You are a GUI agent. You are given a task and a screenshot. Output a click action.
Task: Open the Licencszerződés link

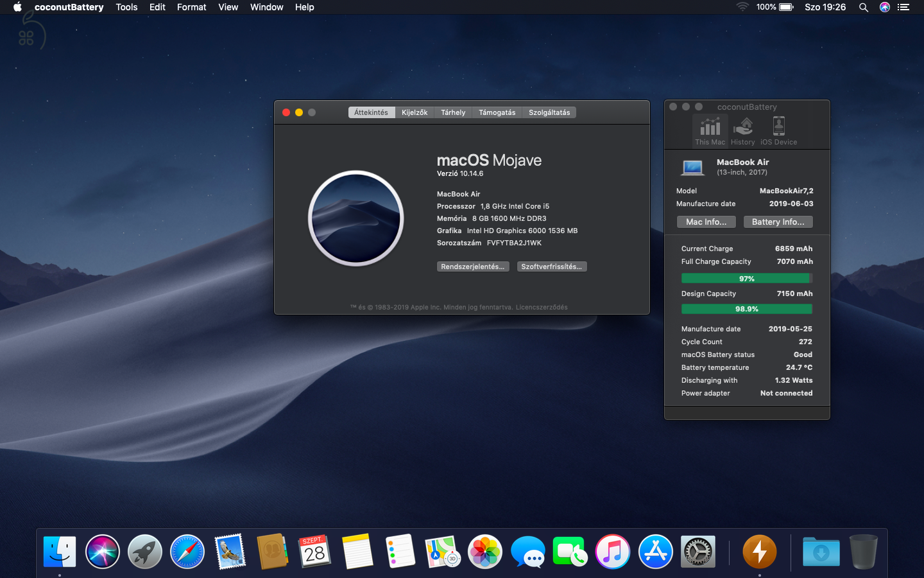tap(542, 307)
